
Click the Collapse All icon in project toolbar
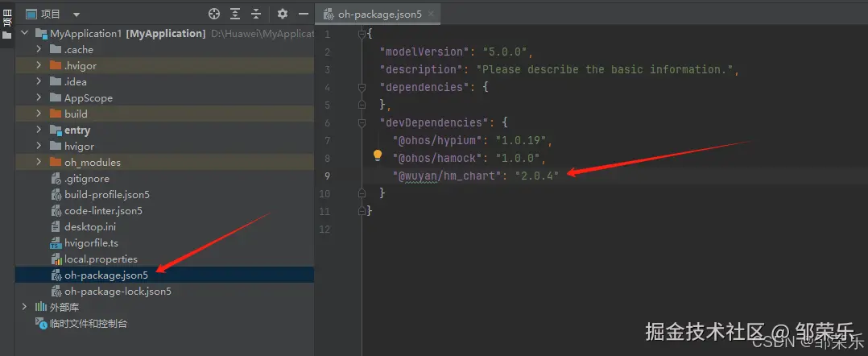256,14
